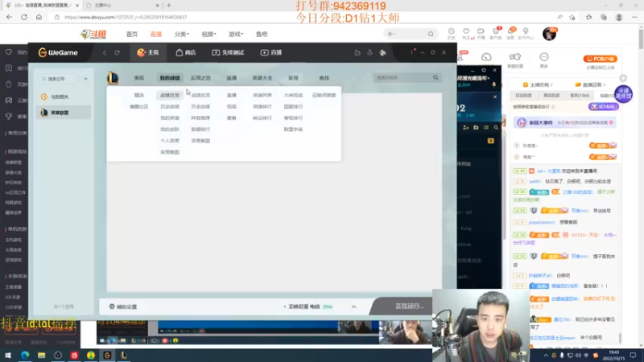Choose 国服排行 under 发现
The image size is (644, 362).
293,106
